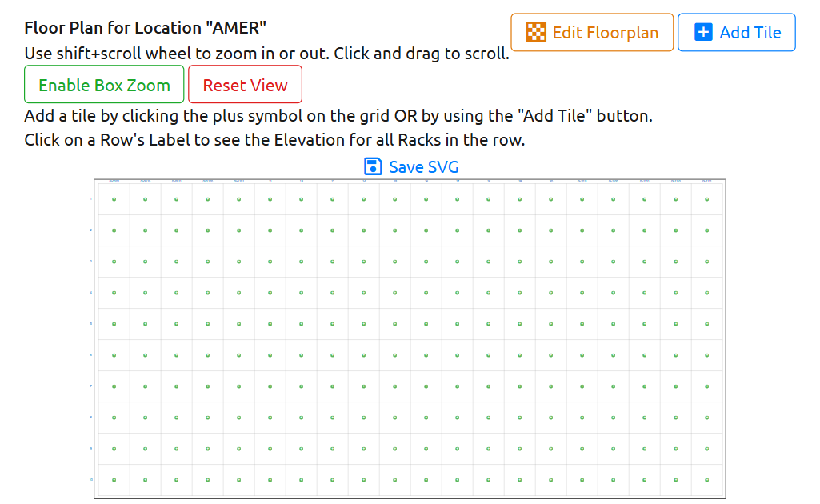Click plus symbol in row 10, first column
This screenshot has height=504, width=820.
[x=114, y=480]
